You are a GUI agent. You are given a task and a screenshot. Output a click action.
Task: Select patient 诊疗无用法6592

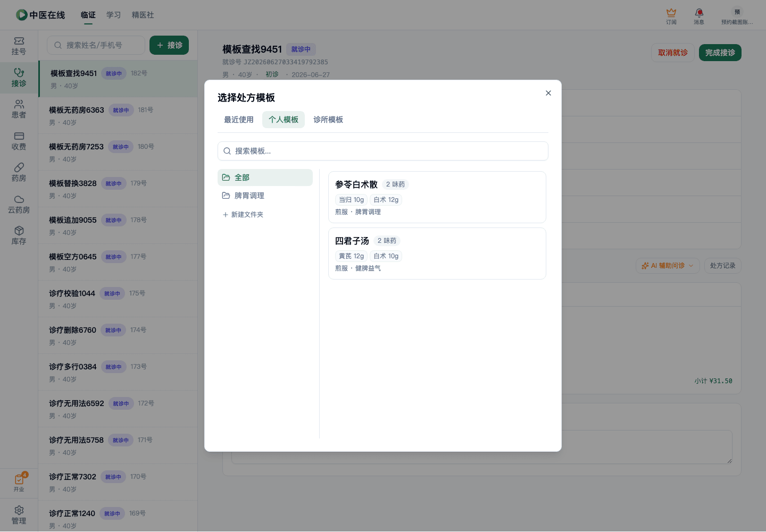pyautogui.click(x=118, y=409)
